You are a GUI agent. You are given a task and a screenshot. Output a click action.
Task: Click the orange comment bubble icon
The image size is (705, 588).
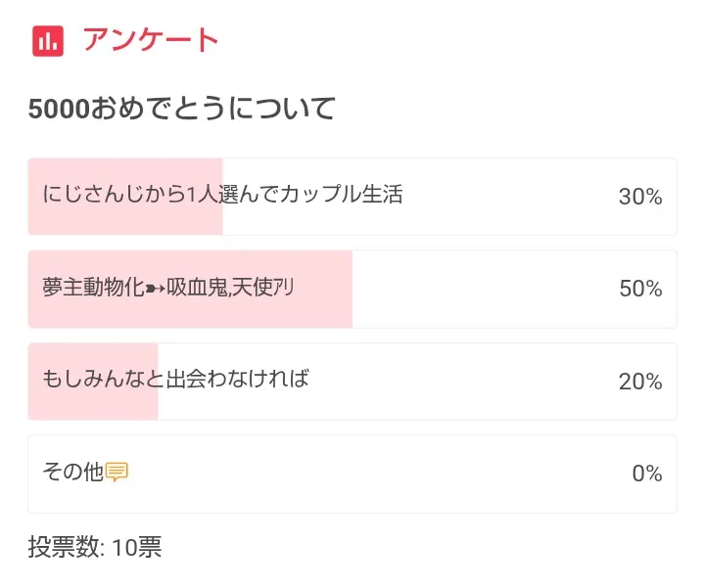pyautogui.click(x=117, y=473)
